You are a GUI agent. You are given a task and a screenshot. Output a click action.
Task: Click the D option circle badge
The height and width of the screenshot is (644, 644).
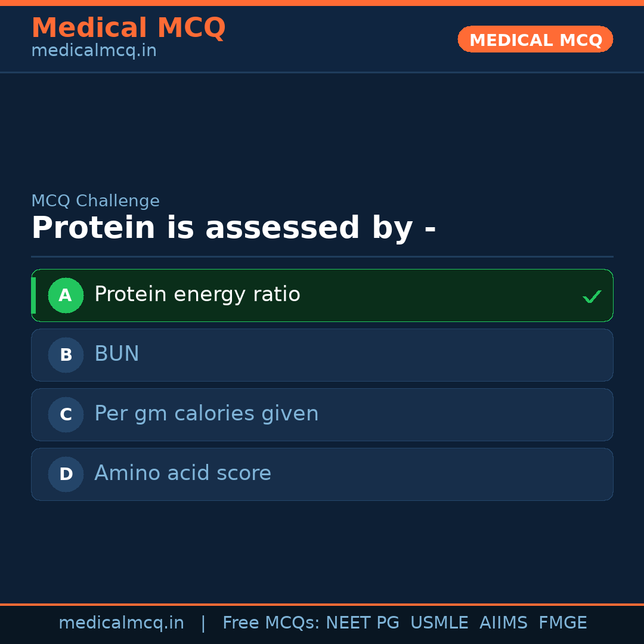66,474
